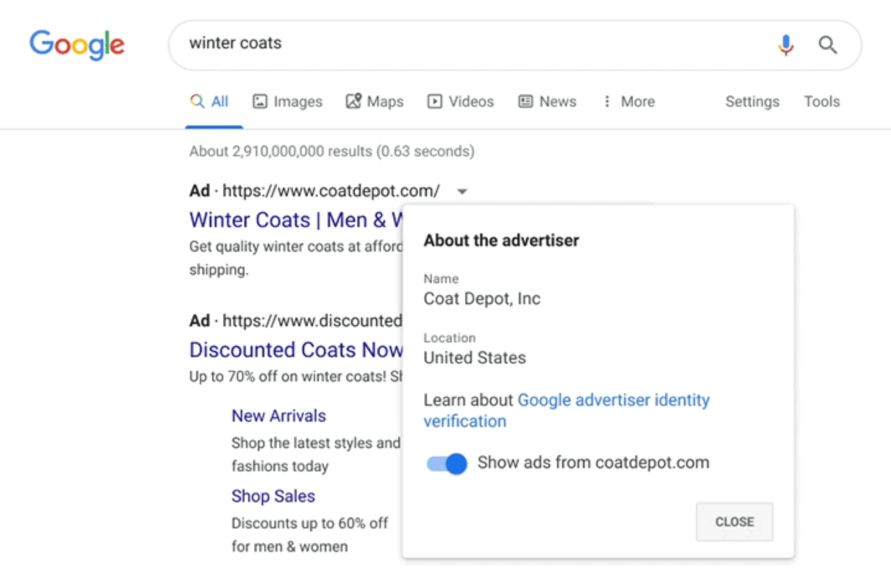Click the News tab newspaper icon
891x588 pixels.
point(526,101)
